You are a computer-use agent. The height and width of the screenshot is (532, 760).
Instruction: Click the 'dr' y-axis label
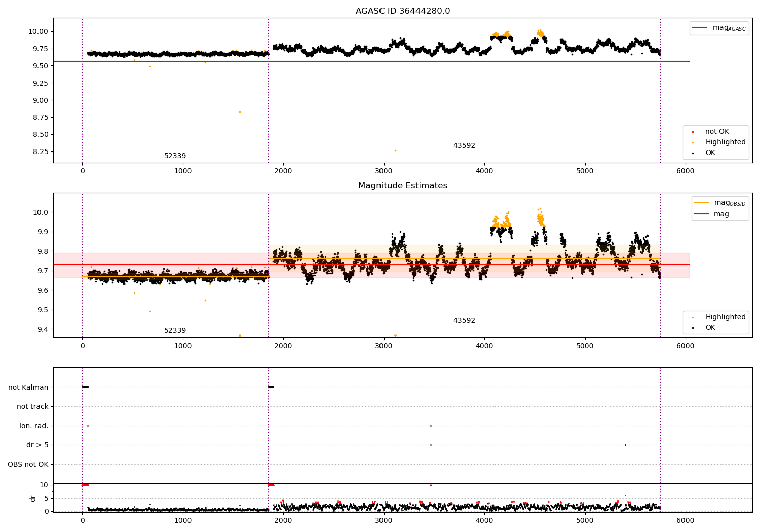pyautogui.click(x=33, y=498)
